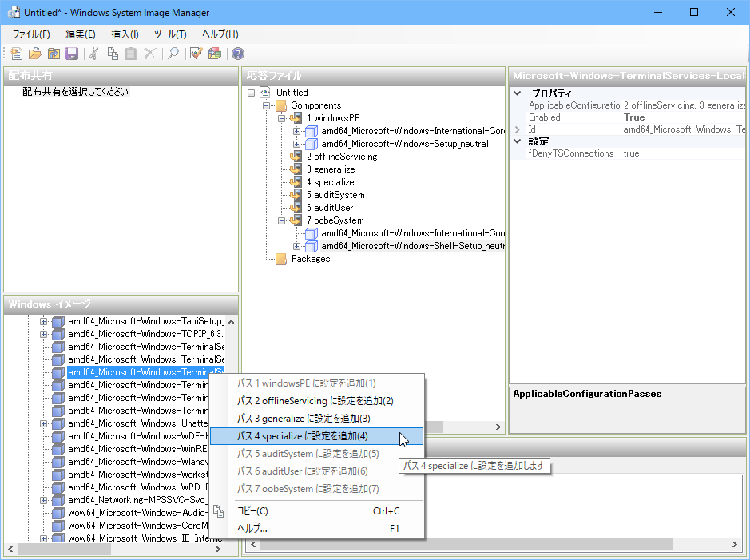Open the ヘルプ(H) menu

pyautogui.click(x=220, y=34)
